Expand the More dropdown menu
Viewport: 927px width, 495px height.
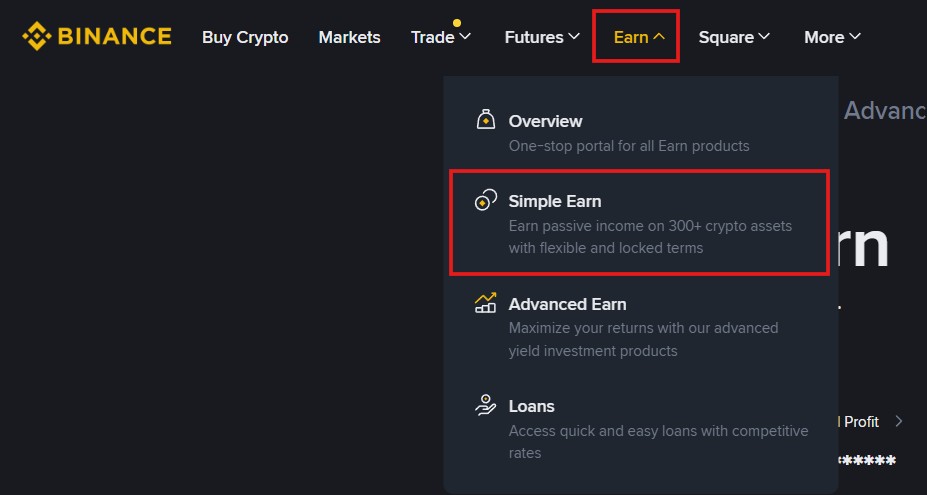point(832,37)
